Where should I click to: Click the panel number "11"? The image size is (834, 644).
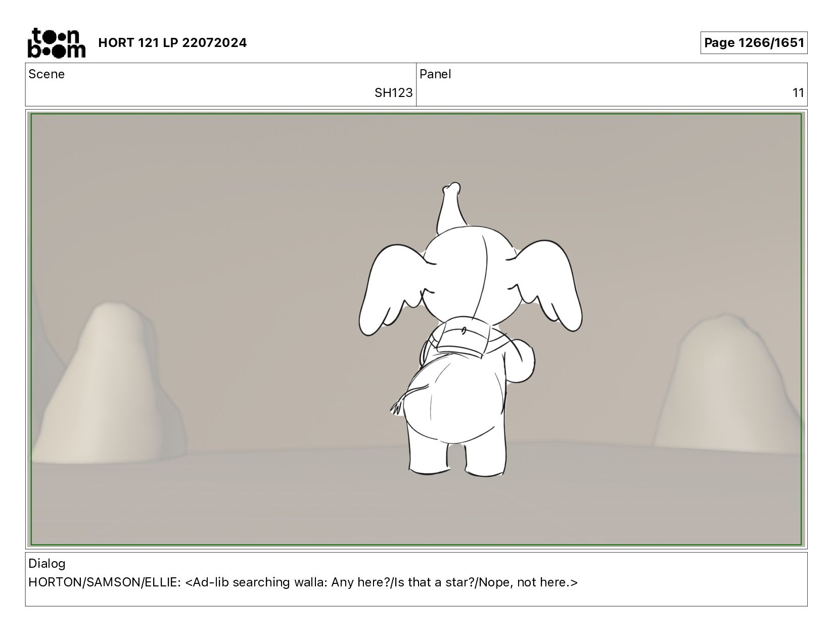click(798, 93)
